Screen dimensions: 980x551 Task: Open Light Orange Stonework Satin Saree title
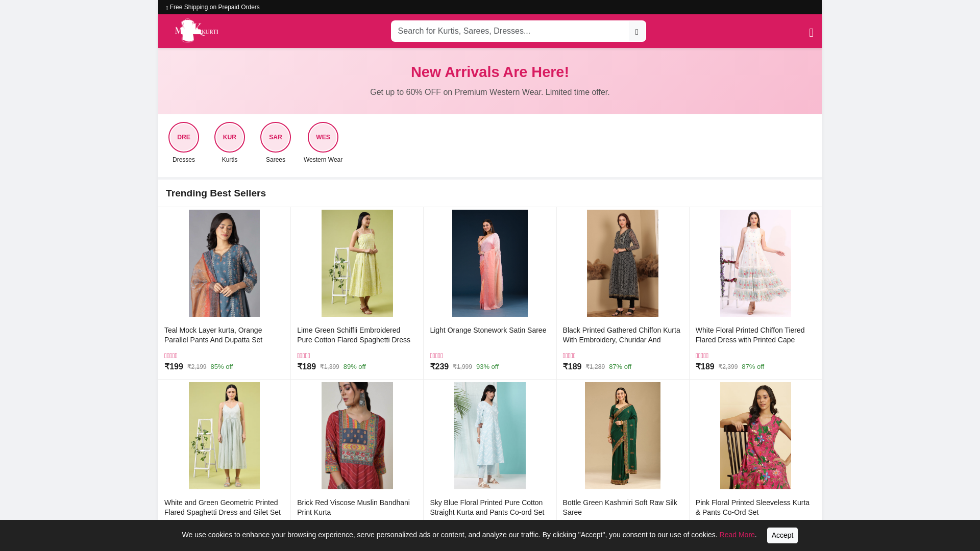488,330
